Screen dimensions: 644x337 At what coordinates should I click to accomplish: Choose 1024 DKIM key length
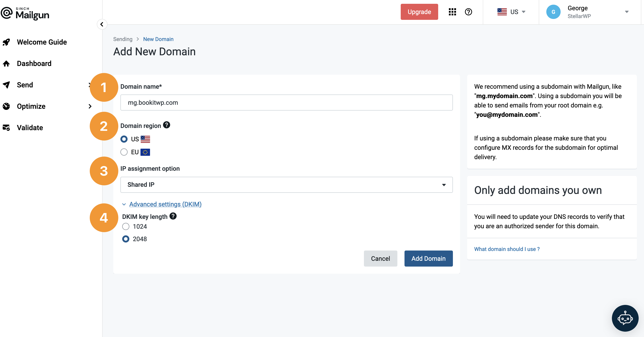pyautogui.click(x=126, y=226)
